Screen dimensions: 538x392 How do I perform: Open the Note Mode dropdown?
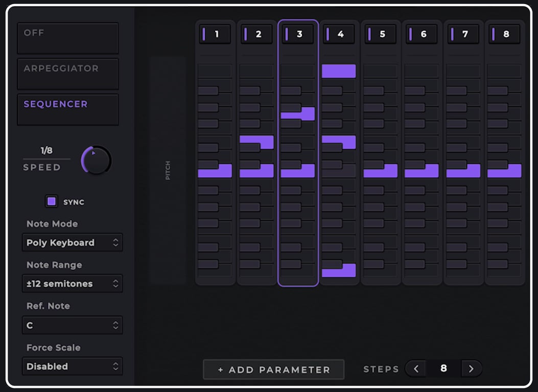(72, 242)
